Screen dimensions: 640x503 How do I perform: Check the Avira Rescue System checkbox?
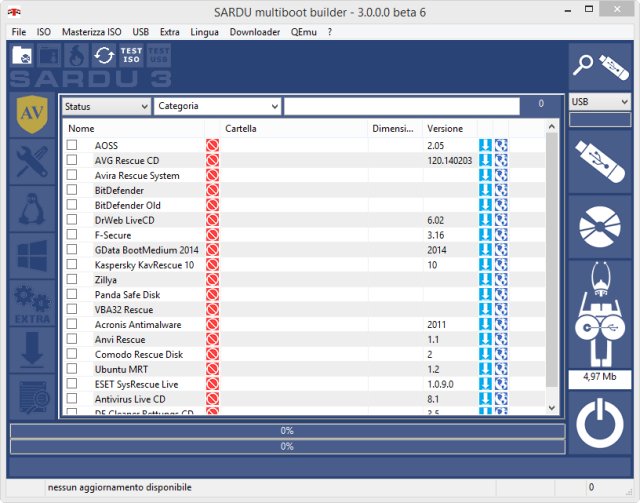72,175
